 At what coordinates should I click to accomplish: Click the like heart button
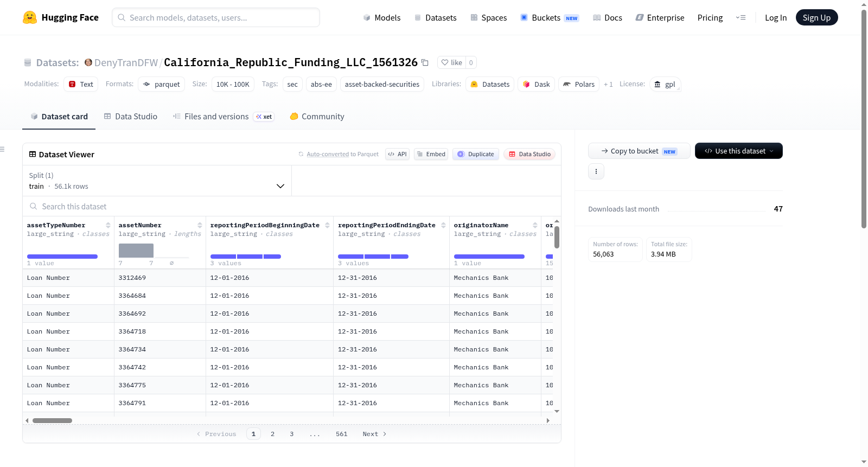(x=451, y=62)
